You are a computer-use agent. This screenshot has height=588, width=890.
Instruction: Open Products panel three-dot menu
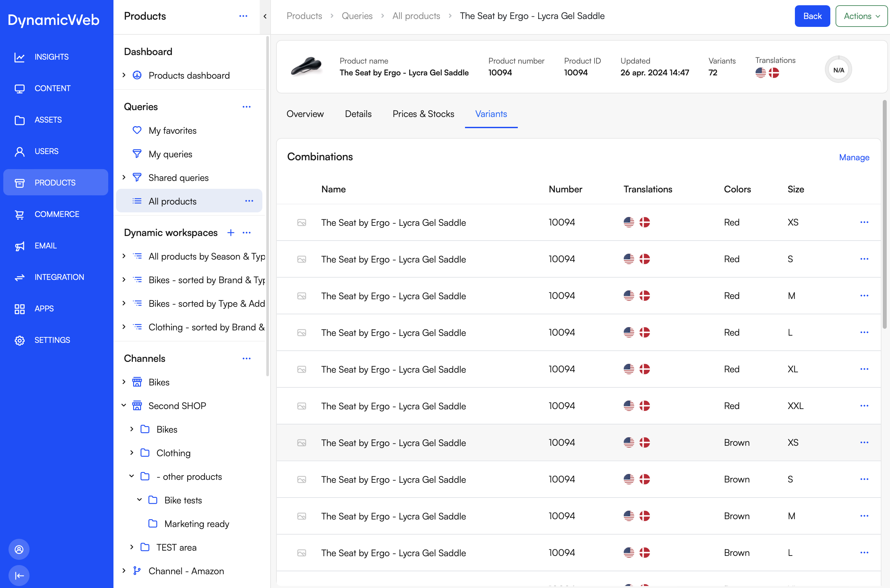(x=243, y=16)
